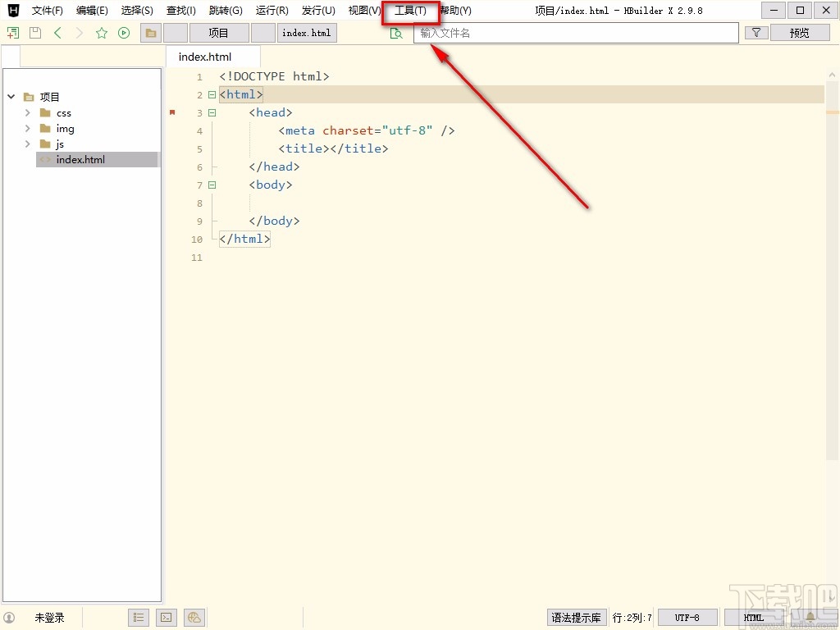Fold the html tag at line 2
This screenshot has width=840, height=630.
212,95
